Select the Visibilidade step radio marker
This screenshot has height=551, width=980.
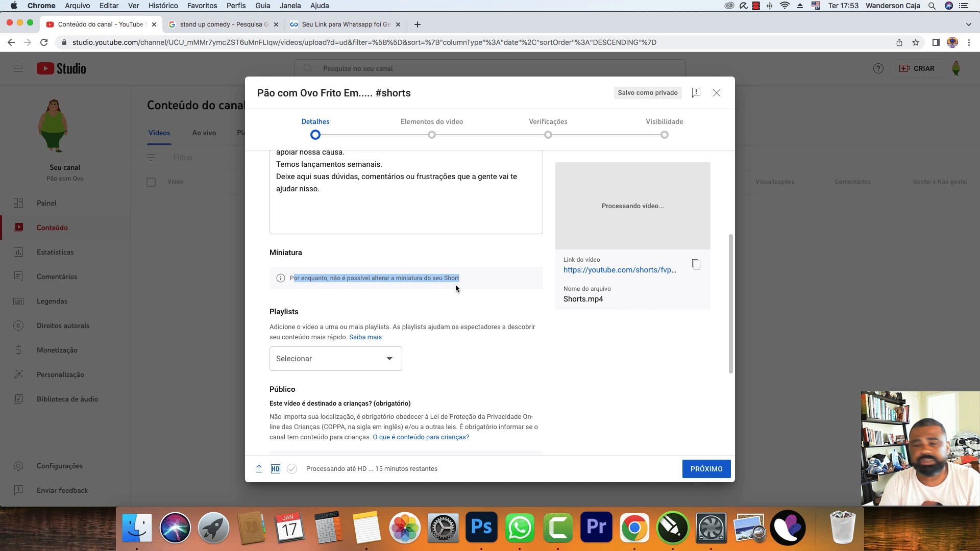pyautogui.click(x=664, y=135)
